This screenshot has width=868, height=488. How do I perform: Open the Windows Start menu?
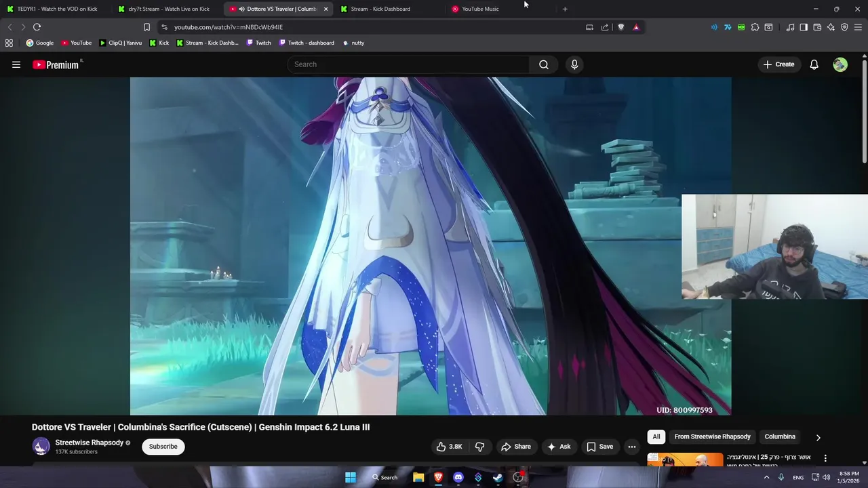[351, 477]
